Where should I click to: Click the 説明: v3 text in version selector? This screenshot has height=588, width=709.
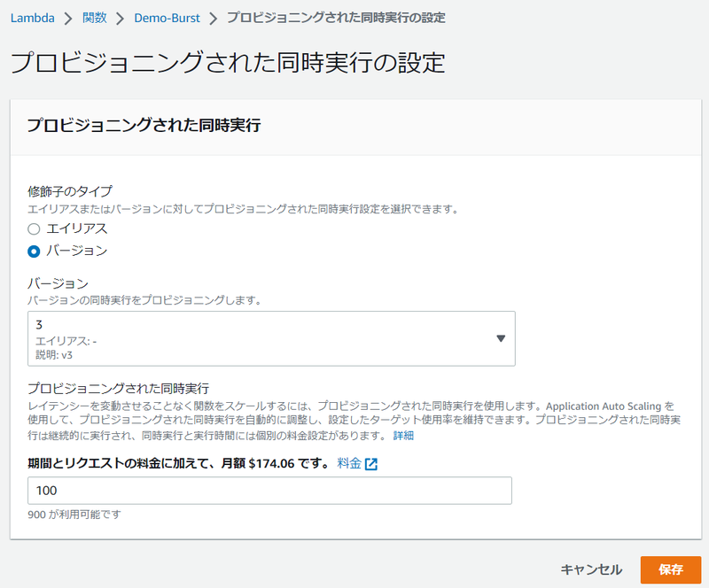pos(54,355)
